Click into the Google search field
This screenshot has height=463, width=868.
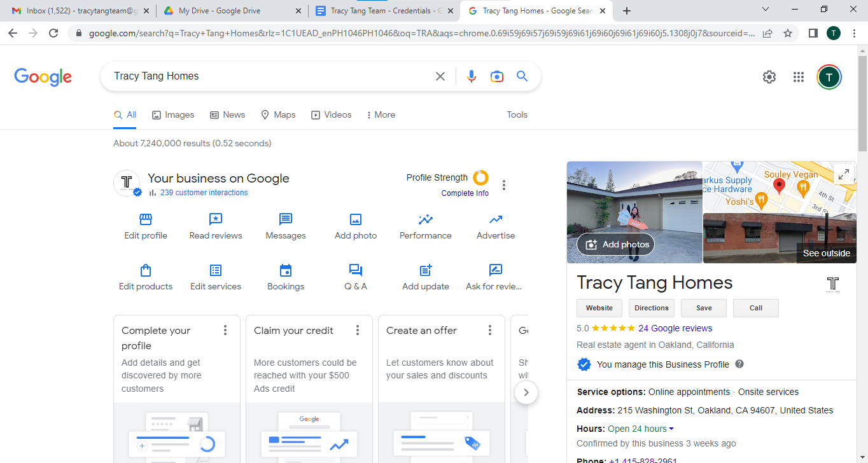tap(270, 76)
